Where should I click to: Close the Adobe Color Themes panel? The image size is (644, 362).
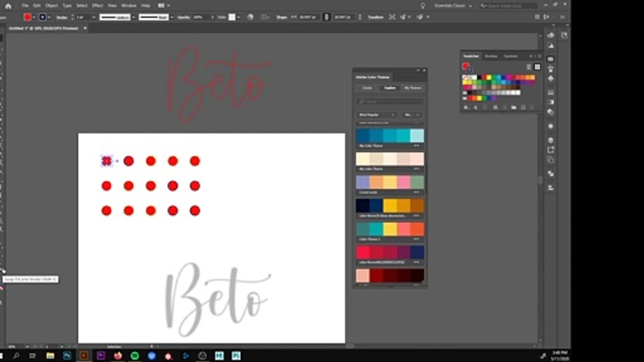[x=424, y=70]
